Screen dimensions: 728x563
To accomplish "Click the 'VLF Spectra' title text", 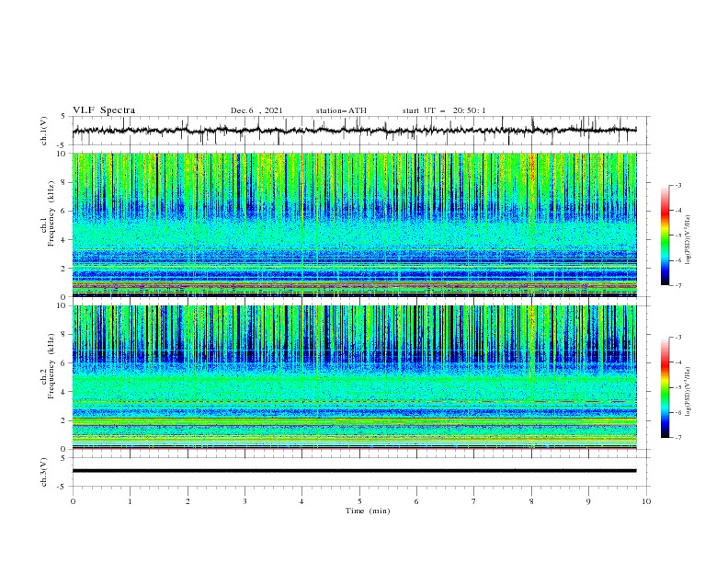I will [x=104, y=110].
